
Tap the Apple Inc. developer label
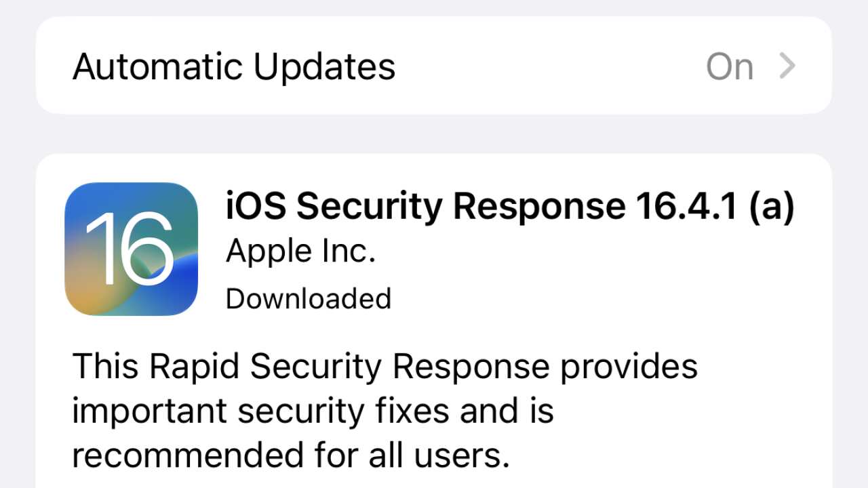pyautogui.click(x=300, y=252)
